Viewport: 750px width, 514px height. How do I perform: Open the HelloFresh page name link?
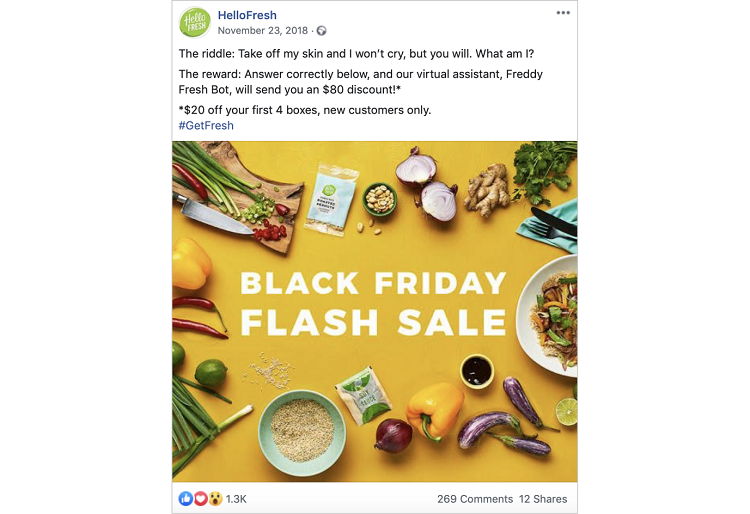247,15
